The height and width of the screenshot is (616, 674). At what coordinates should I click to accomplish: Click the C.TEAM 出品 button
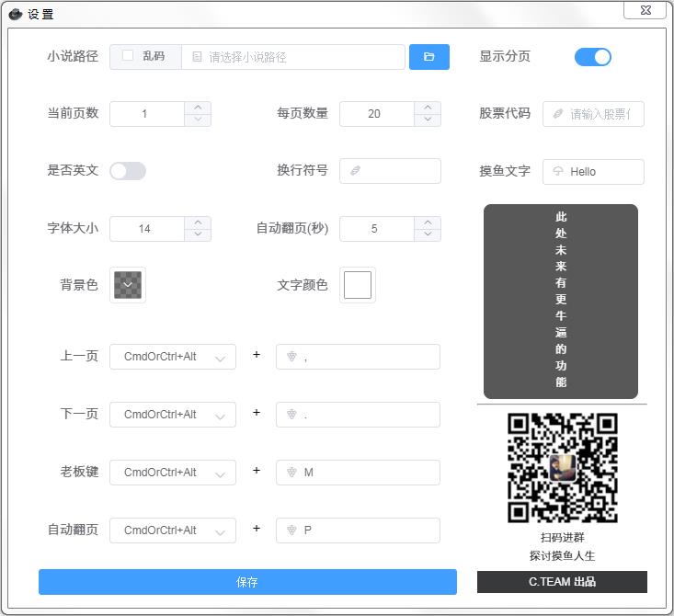pos(562,582)
